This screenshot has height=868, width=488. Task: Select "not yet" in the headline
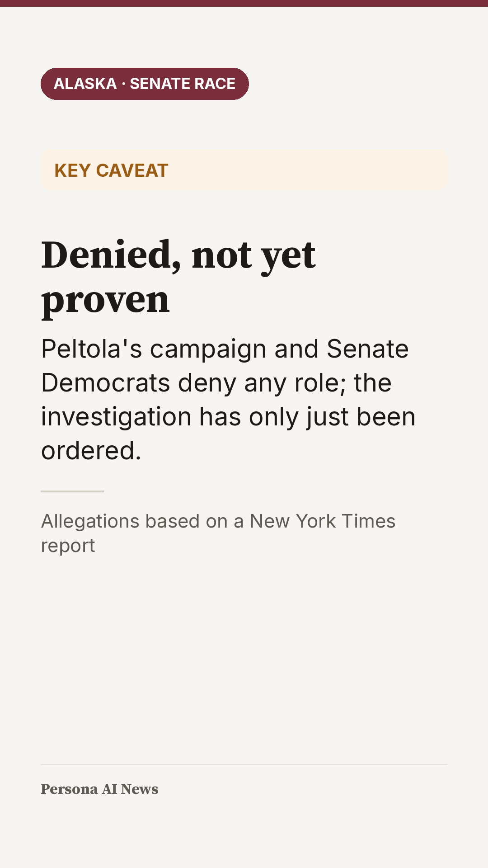(253, 255)
